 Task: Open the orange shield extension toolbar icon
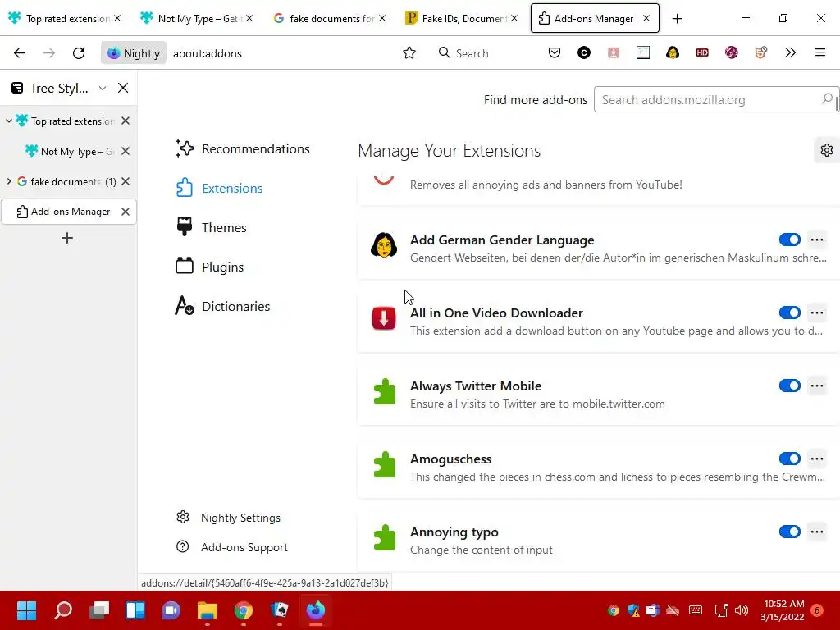tap(760, 52)
